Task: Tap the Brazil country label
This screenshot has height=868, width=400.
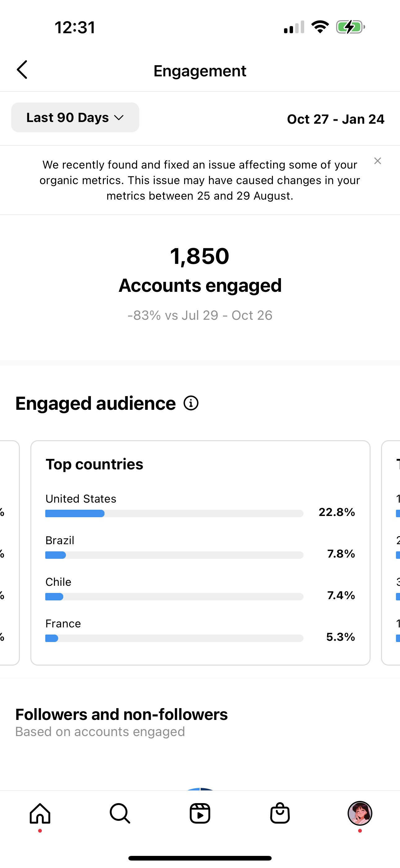Action: tap(60, 540)
